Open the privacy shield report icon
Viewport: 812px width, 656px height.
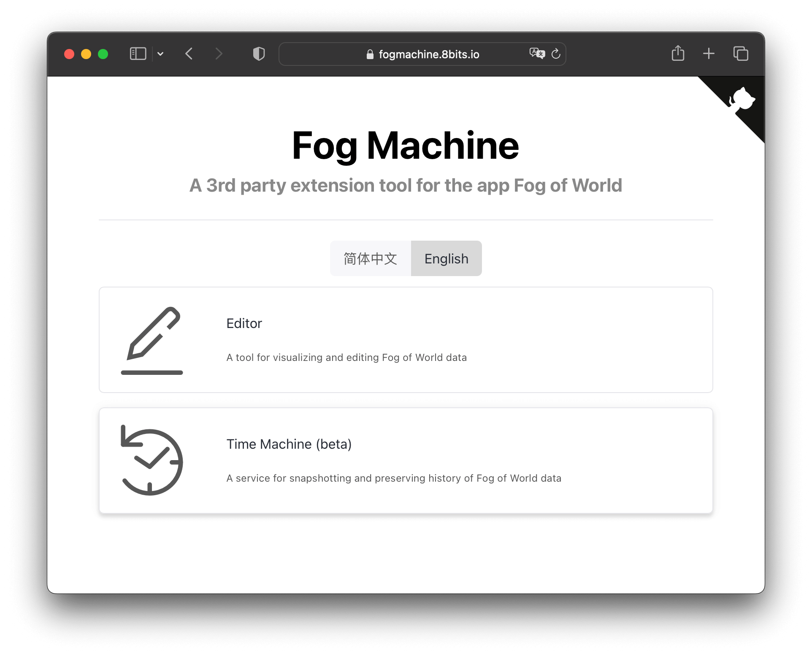click(259, 54)
